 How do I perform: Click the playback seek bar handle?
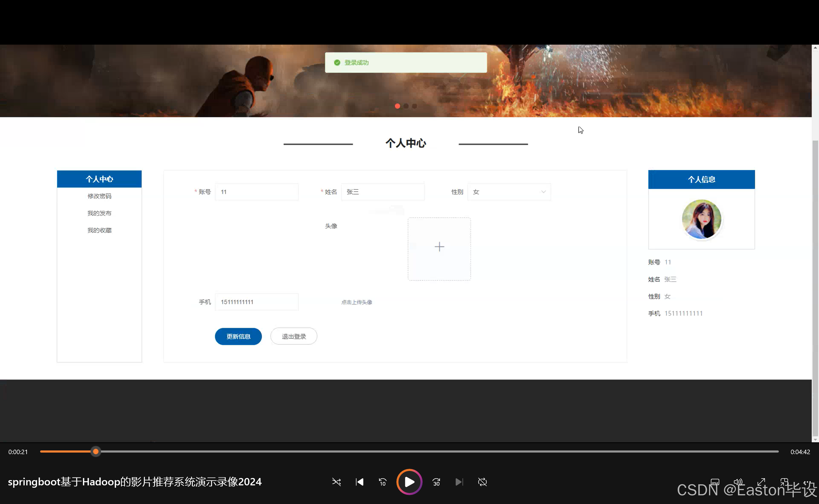tap(96, 452)
